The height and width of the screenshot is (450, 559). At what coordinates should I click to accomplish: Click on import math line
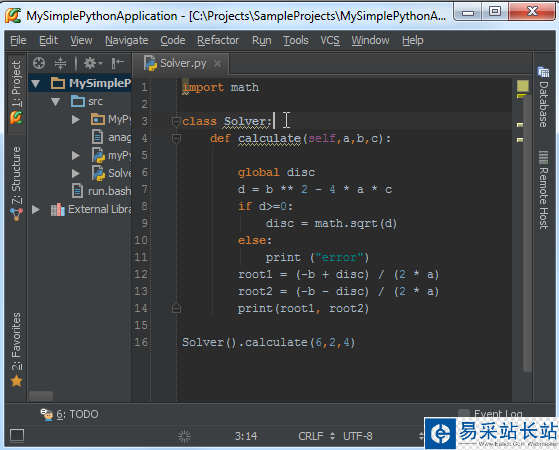pos(220,87)
